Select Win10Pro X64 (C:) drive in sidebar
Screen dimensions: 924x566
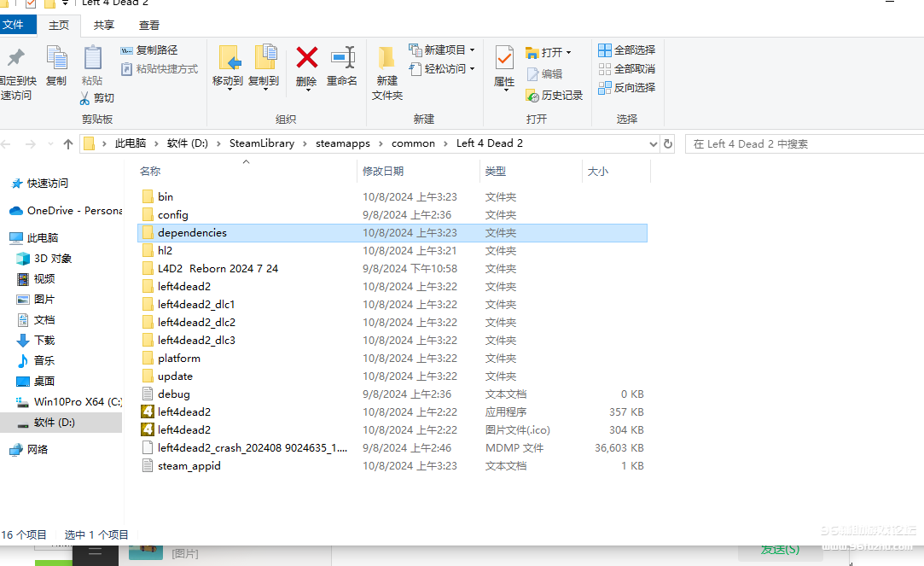tap(77, 401)
